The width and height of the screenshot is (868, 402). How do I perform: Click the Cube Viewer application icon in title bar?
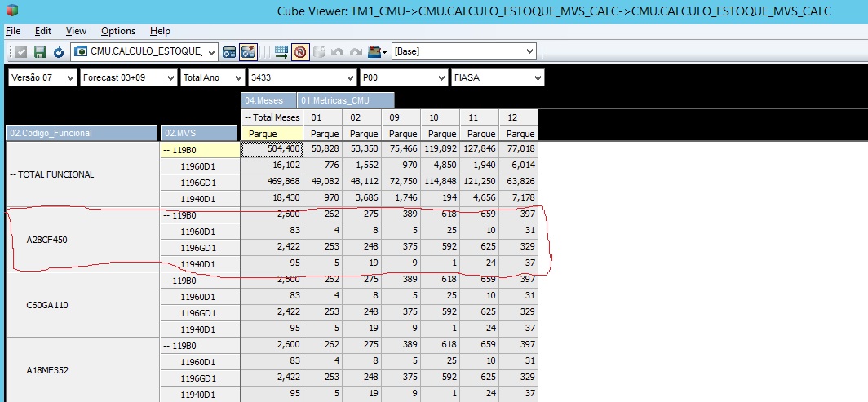[11, 11]
